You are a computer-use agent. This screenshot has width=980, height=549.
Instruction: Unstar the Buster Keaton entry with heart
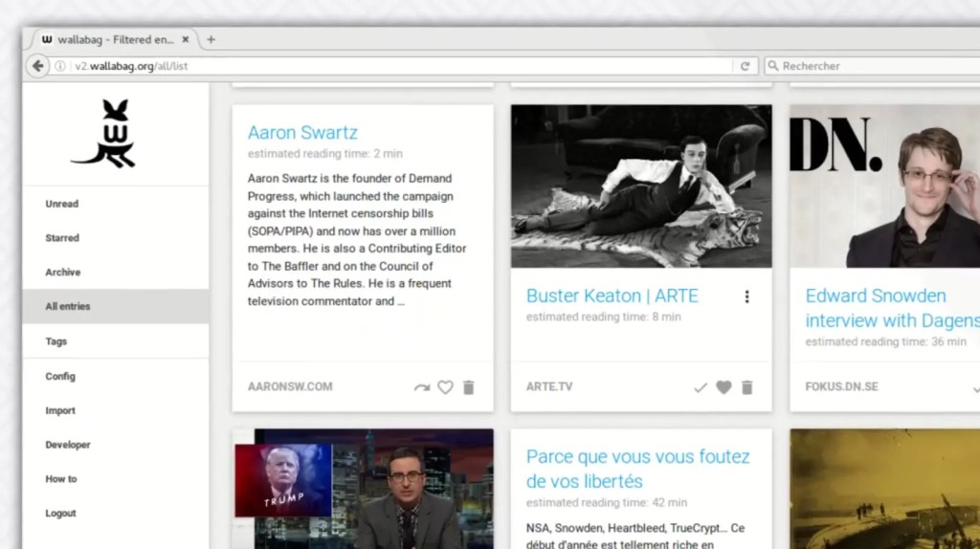pyautogui.click(x=724, y=387)
